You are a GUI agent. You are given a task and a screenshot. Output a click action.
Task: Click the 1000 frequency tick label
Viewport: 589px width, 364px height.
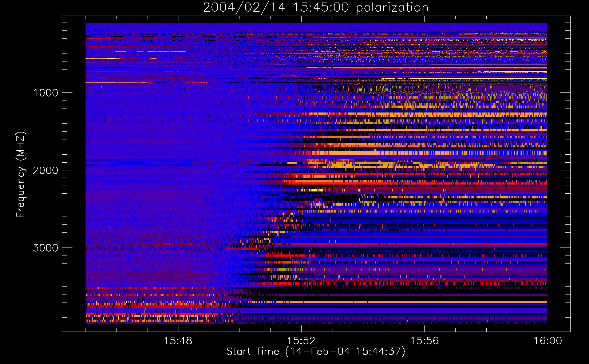[x=46, y=93]
